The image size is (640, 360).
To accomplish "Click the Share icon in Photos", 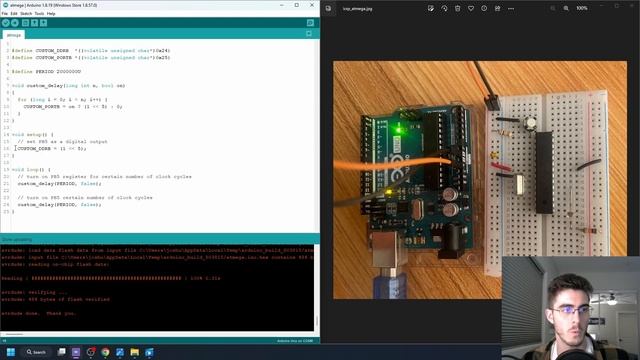I will [498, 8].
